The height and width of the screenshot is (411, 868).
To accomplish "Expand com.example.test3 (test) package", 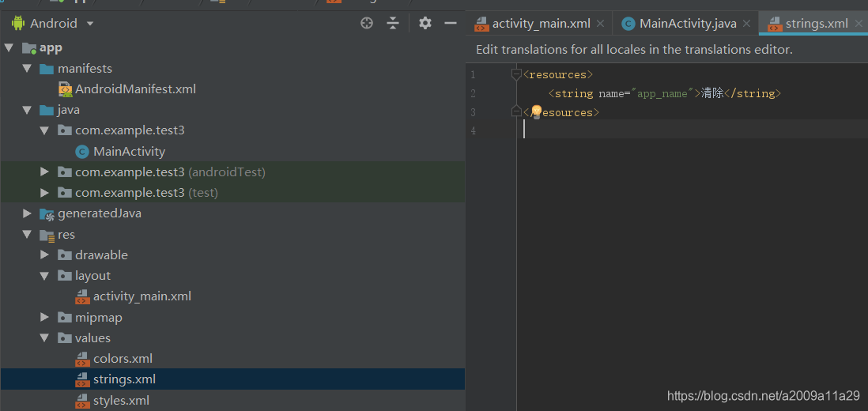I will (x=45, y=193).
